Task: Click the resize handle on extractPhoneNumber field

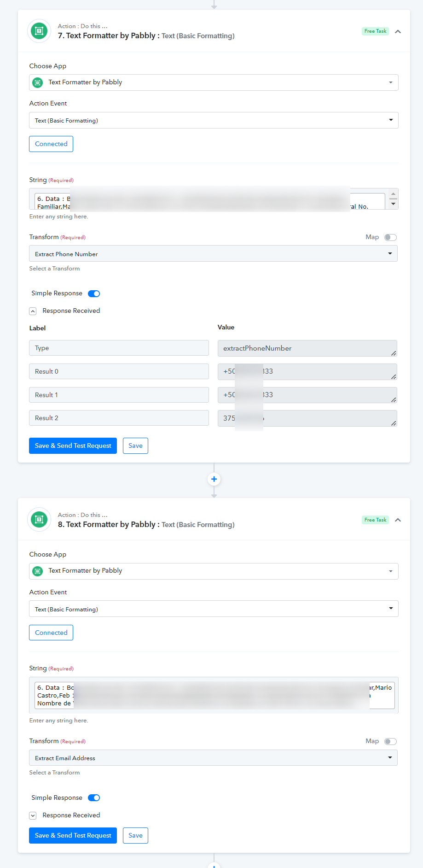Action: pyautogui.click(x=394, y=353)
